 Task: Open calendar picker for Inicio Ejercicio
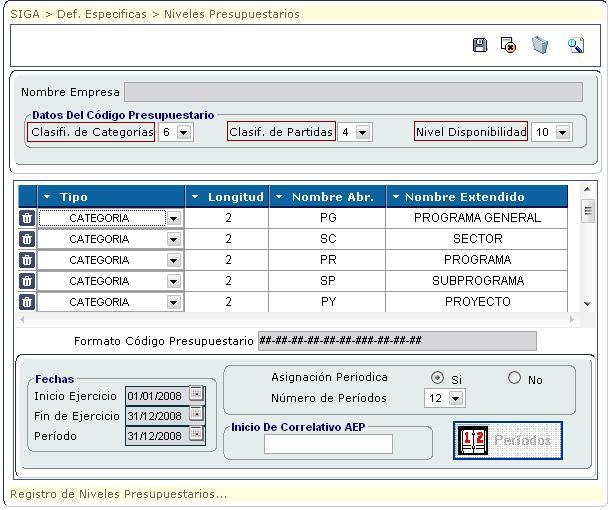pyautogui.click(x=196, y=394)
